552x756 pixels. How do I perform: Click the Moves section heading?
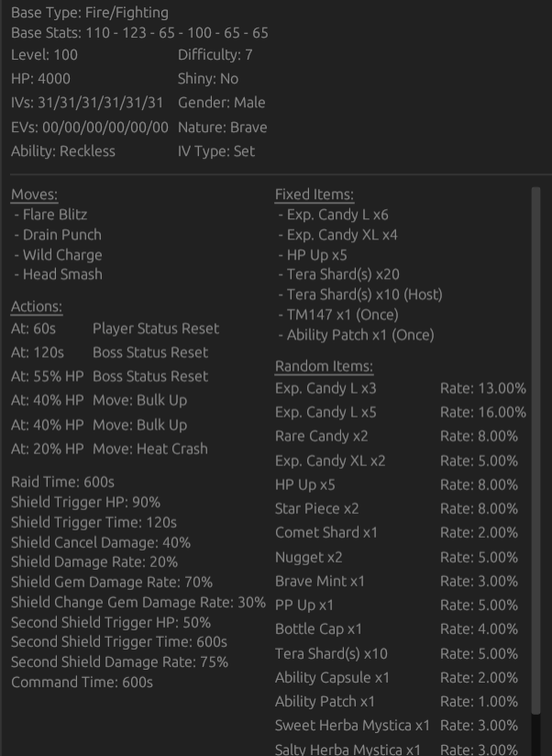click(34, 195)
